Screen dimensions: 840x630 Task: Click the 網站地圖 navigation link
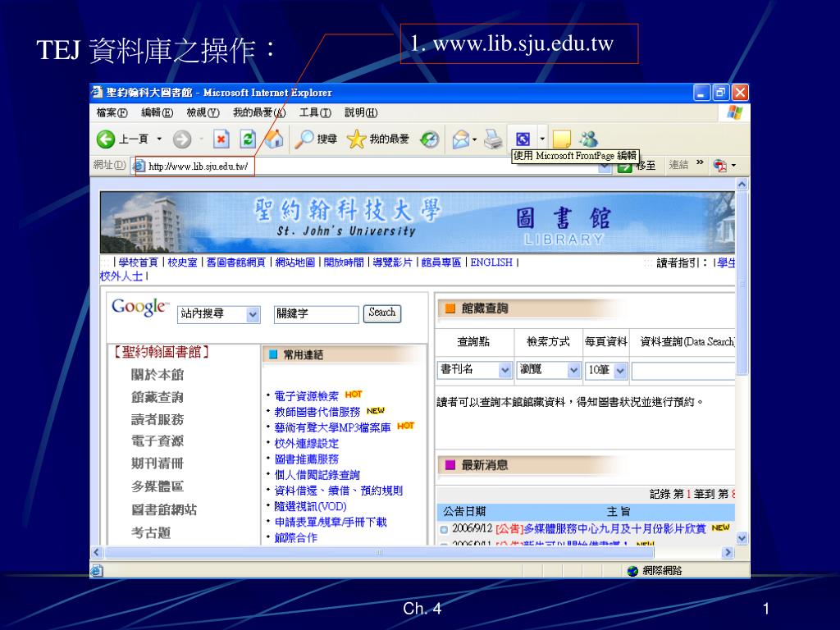[295, 262]
